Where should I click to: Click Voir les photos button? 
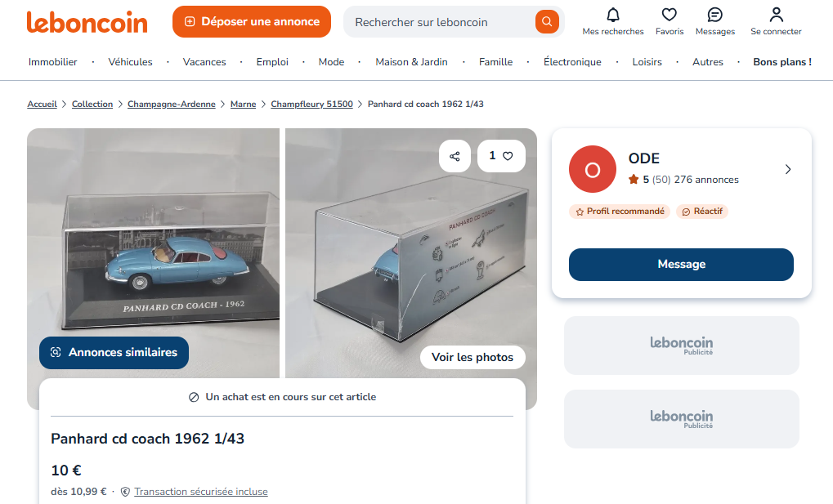pos(472,358)
